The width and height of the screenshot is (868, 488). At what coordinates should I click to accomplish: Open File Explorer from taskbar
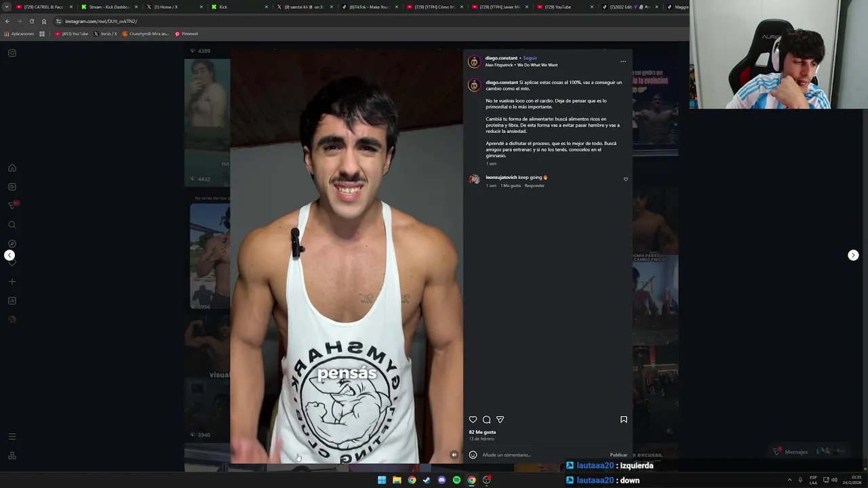397,480
